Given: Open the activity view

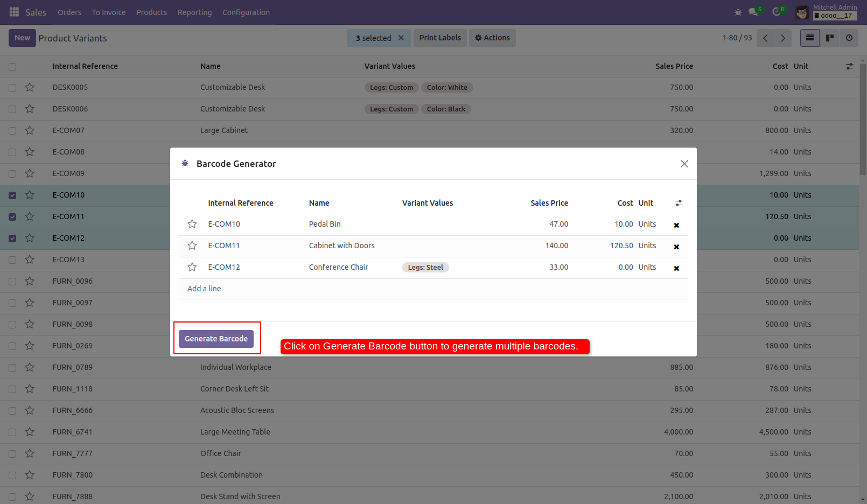Looking at the screenshot, I should tap(849, 38).
